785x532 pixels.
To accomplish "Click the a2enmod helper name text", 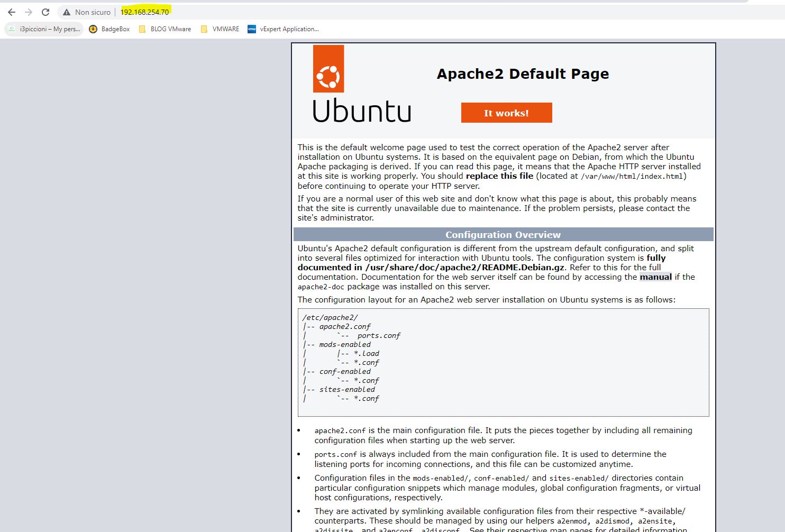I will 572,521.
